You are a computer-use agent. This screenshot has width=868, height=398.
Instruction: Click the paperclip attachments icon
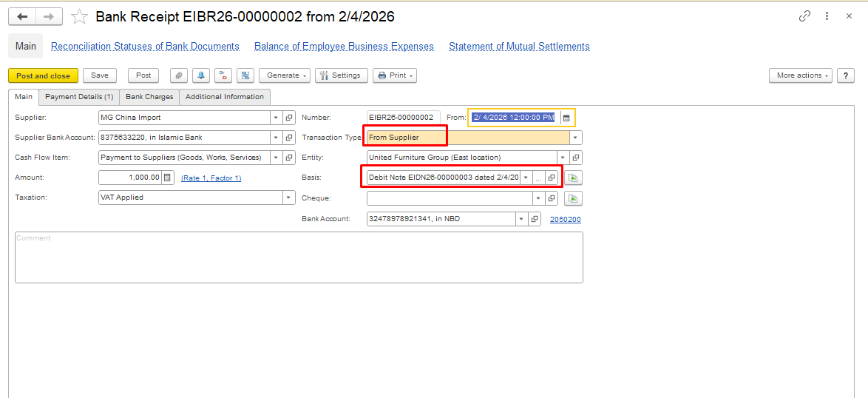(x=179, y=75)
